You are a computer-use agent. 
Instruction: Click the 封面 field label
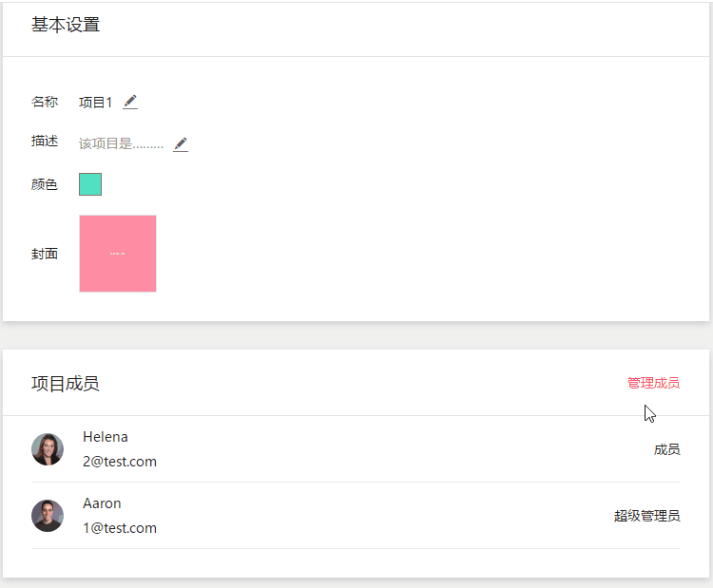(45, 254)
